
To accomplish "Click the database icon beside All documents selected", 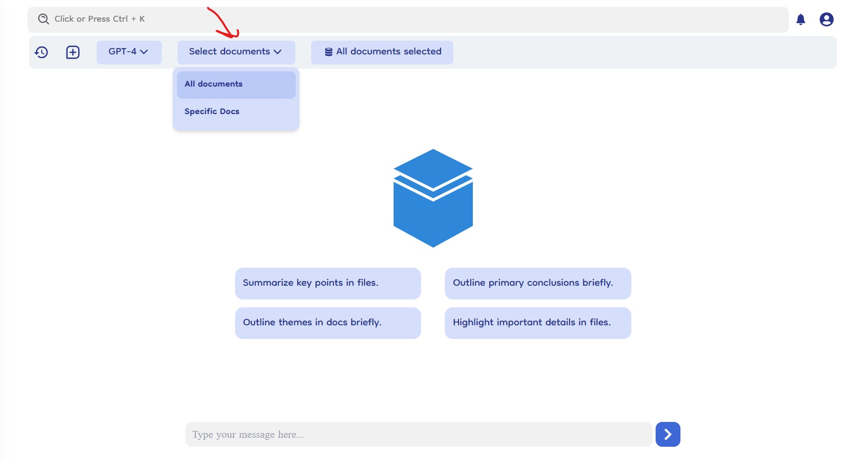I will pos(329,52).
